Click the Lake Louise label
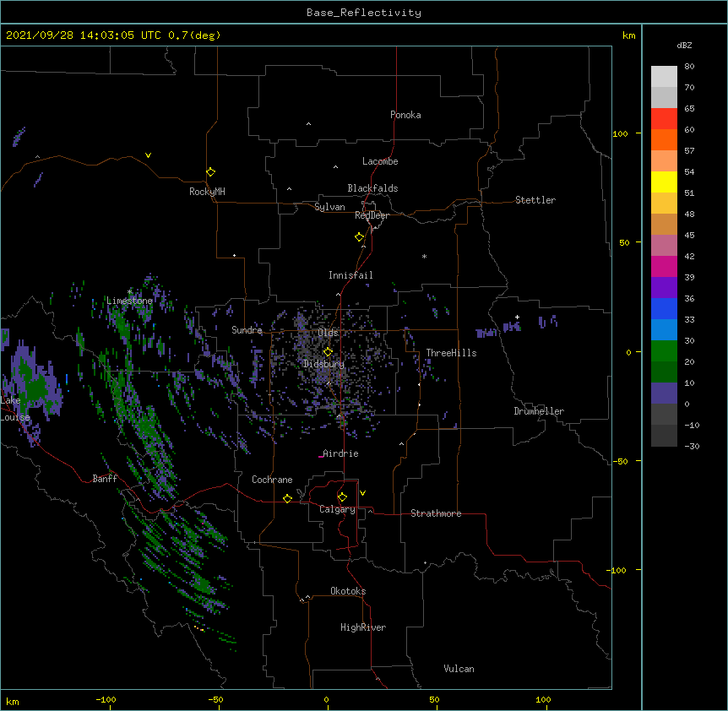Image resolution: width=728 pixels, height=711 pixels. tap(15, 409)
